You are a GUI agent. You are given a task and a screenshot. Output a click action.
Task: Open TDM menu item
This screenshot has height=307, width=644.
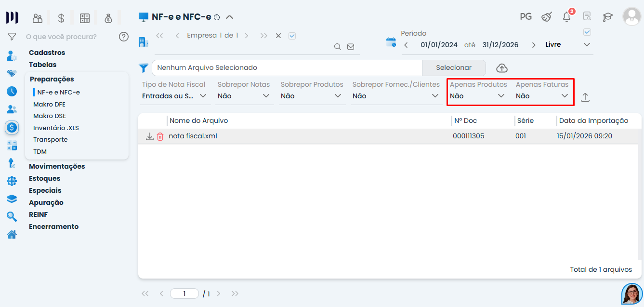coord(40,152)
